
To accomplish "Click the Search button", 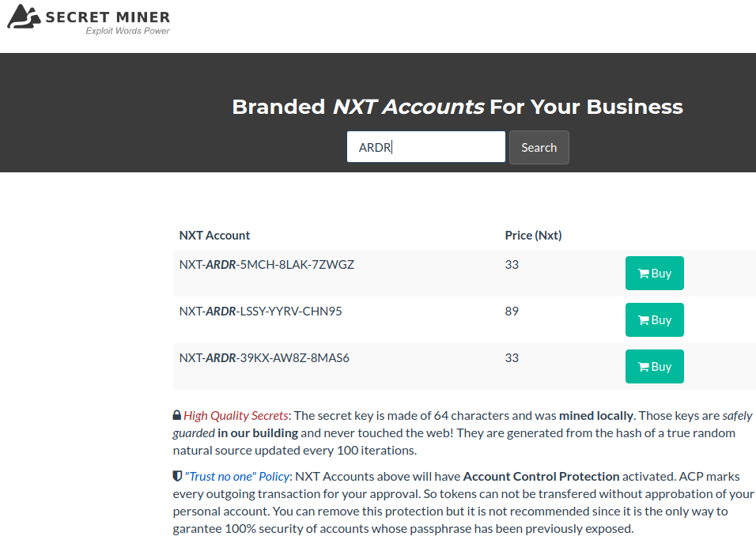I will coord(539,148).
